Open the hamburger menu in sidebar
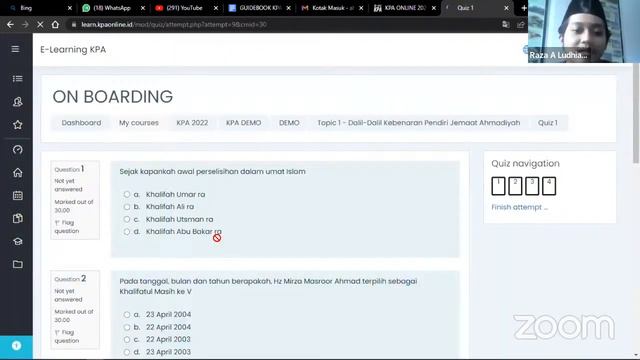The height and width of the screenshot is (360, 640). tap(16, 49)
